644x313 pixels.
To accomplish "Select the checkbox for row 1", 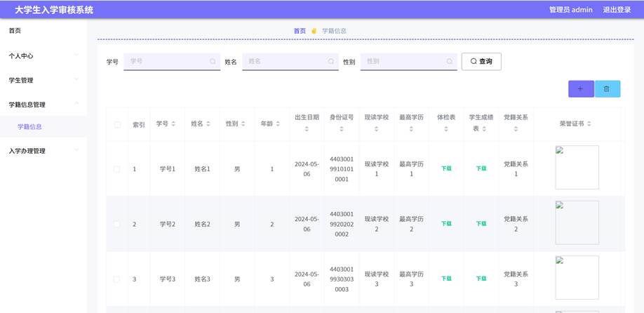I will 116,169.
